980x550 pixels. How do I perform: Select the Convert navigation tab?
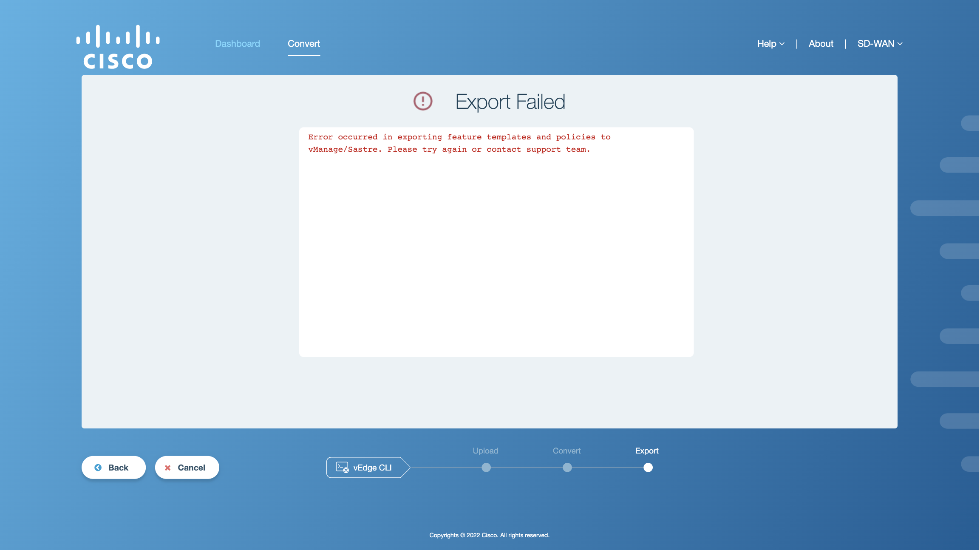coord(304,43)
